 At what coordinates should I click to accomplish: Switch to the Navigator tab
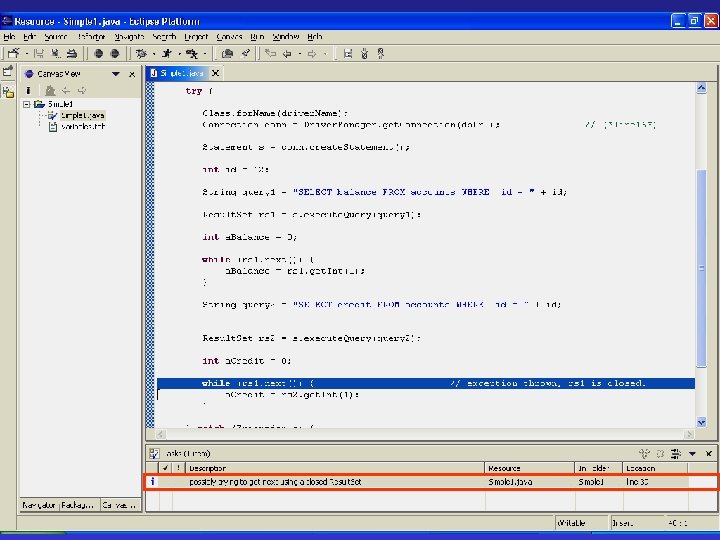39,505
